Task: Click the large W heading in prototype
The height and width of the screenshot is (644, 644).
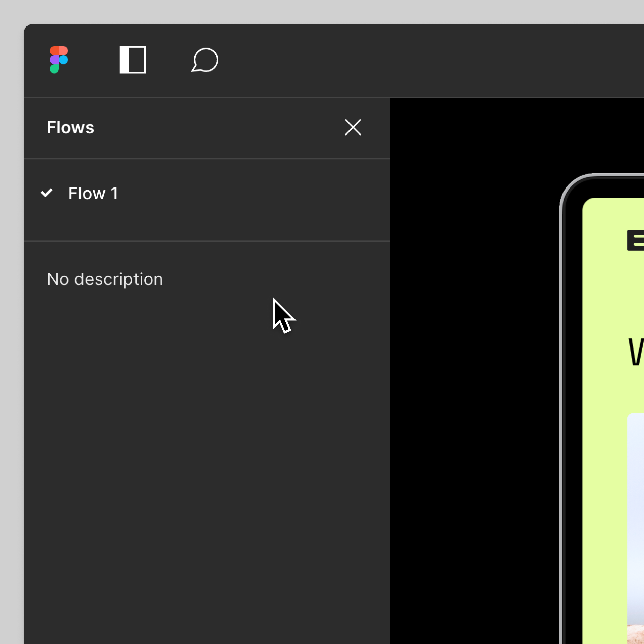Action: [636, 352]
